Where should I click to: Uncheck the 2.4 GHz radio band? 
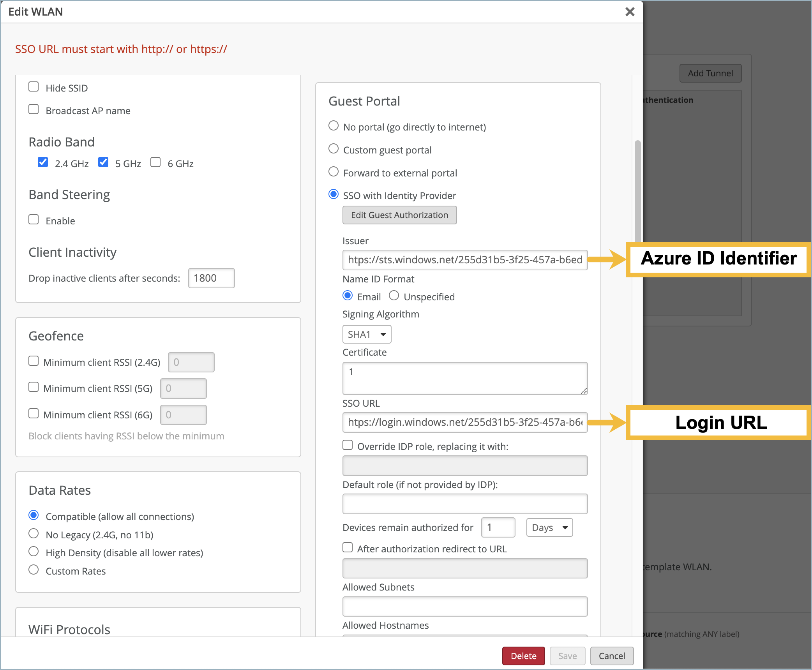coord(43,162)
